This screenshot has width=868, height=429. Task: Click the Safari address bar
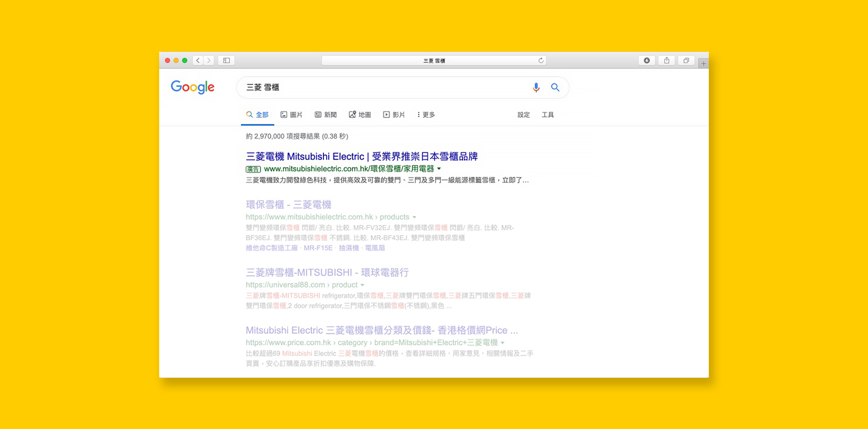point(434,60)
